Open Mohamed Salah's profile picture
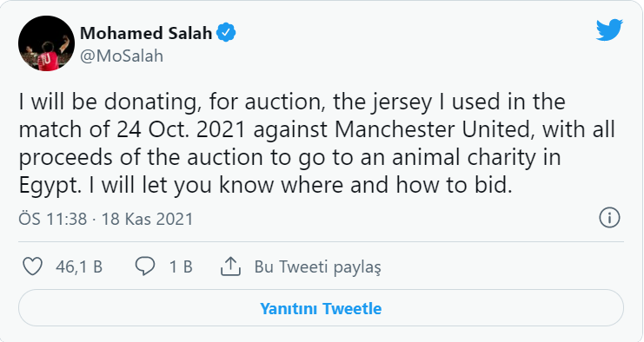Screen dimensions: 644x342 tap(46, 43)
